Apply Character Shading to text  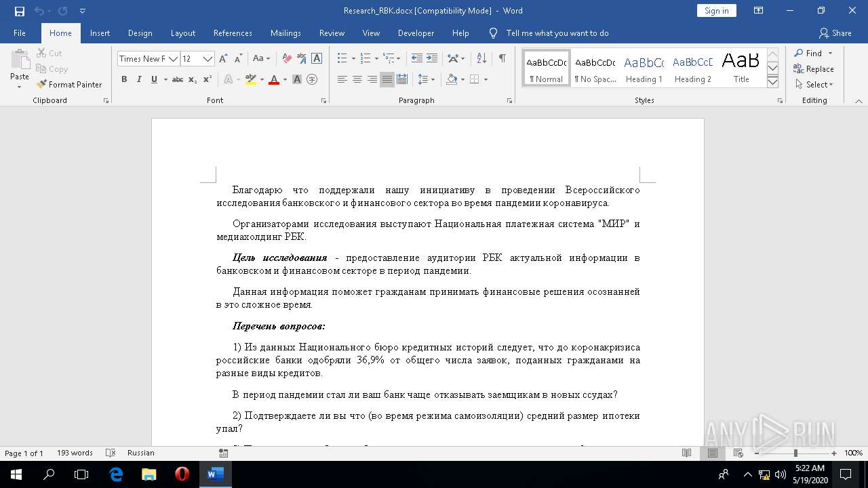[x=297, y=79]
